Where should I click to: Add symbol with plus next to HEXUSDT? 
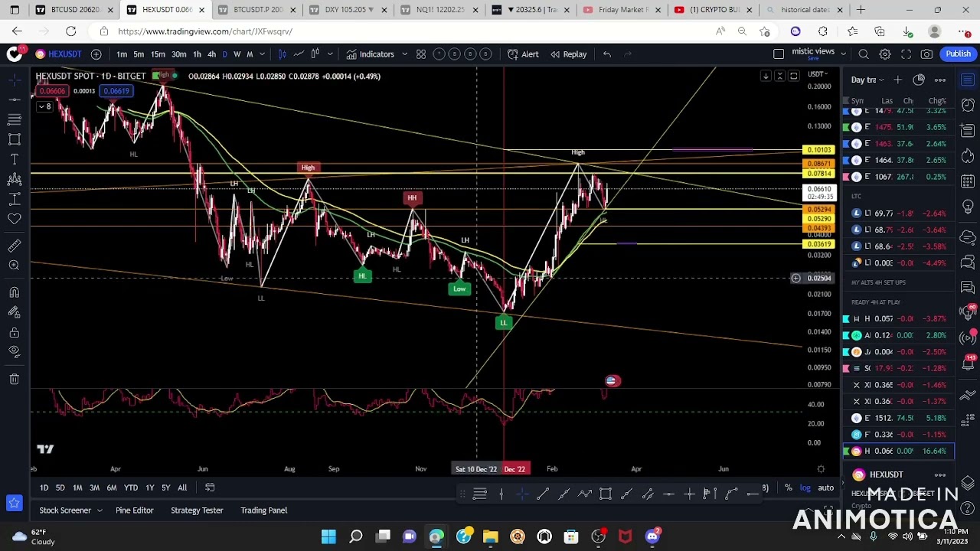coord(96,54)
